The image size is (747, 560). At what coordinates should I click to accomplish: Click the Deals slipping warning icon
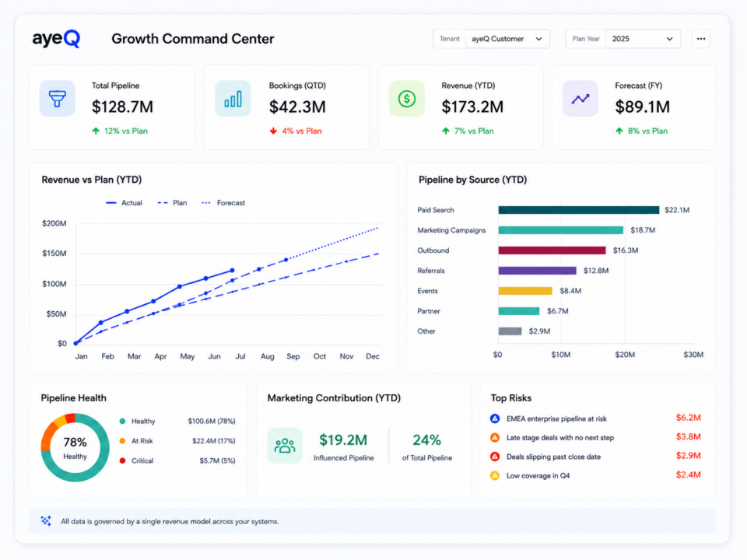[x=495, y=457]
